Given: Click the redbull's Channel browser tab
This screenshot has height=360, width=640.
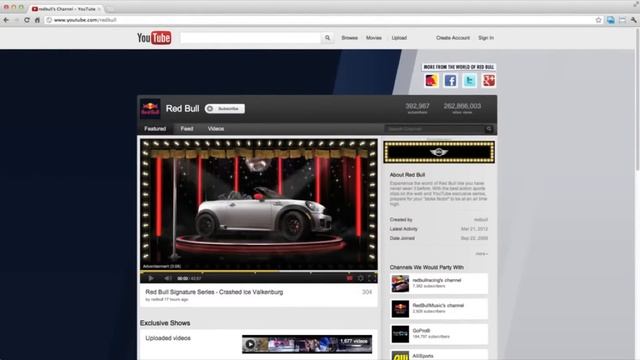Looking at the screenshot, I should [66, 9].
